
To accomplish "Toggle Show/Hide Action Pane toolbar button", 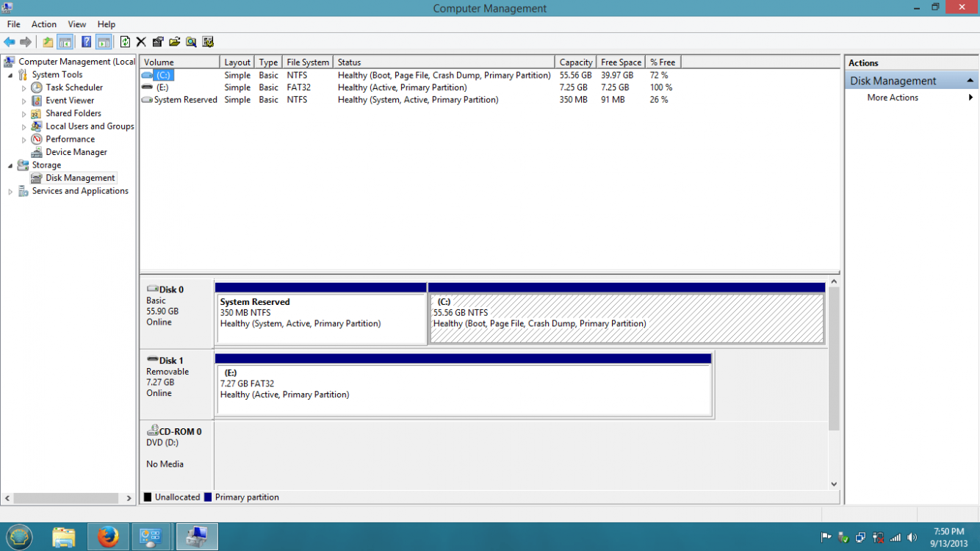I will click(x=104, y=42).
